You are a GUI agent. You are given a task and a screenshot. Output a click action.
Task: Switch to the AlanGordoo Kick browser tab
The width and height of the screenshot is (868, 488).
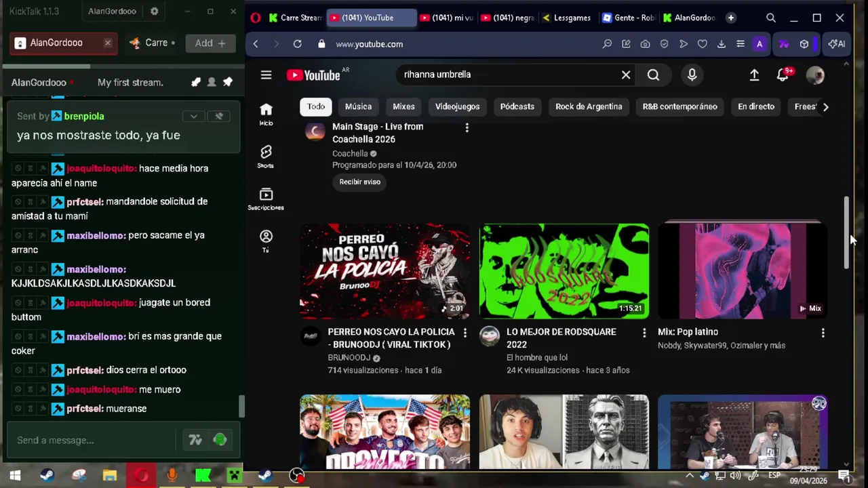(689, 18)
